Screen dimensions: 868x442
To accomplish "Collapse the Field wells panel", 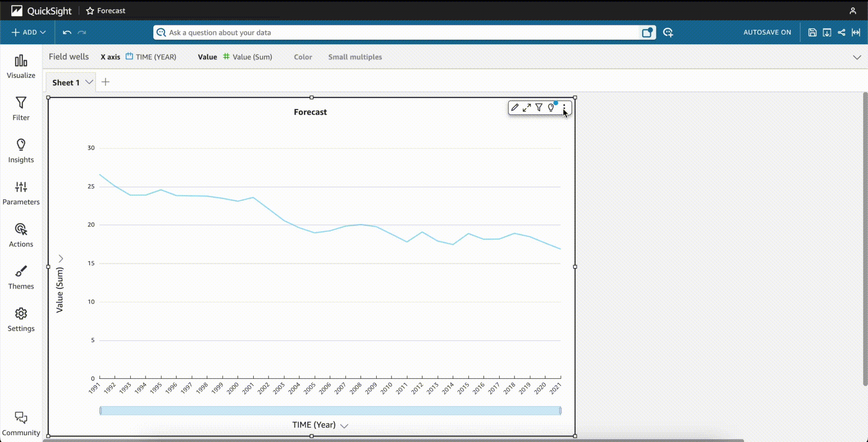I will pos(857,57).
